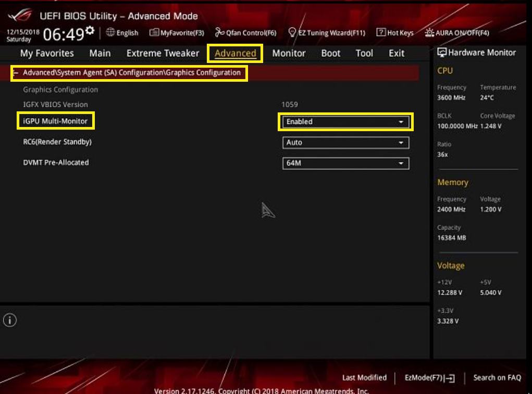Go to the Boot tab
Screen dimensions: 532x394
tap(331, 53)
